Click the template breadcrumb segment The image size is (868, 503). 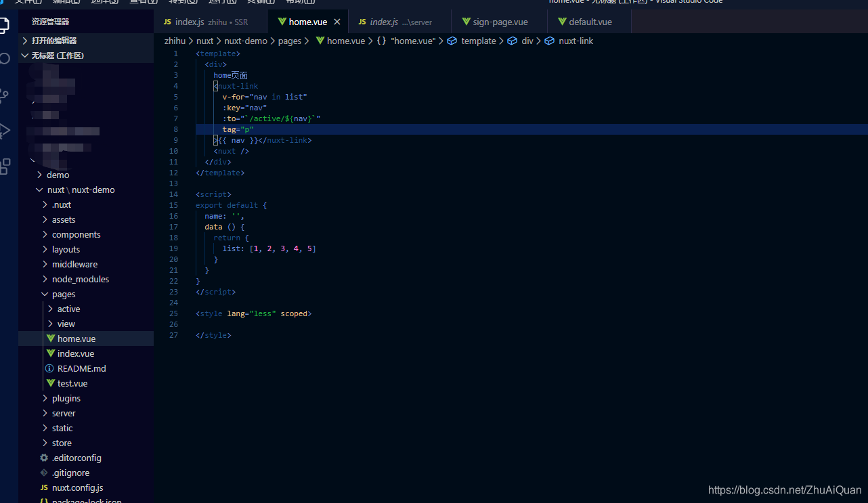pos(479,41)
